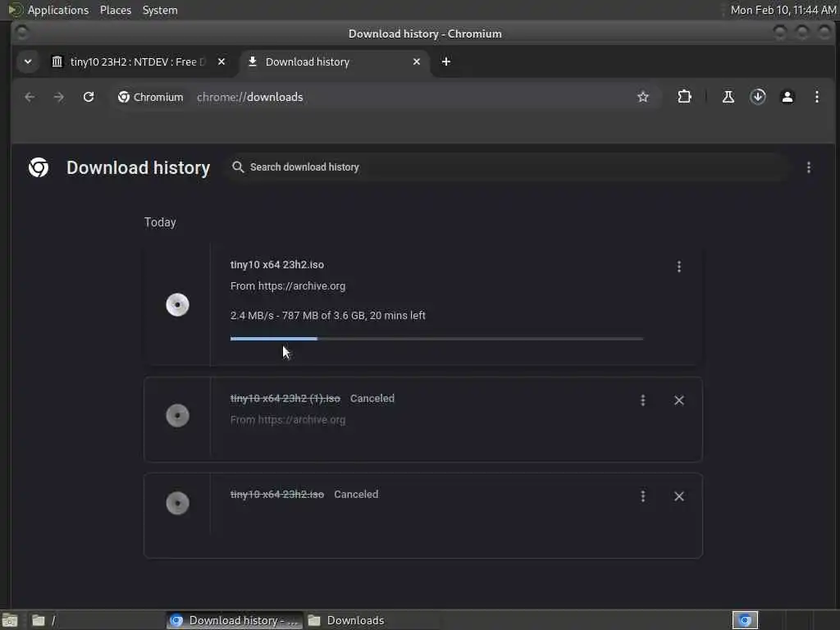Viewport: 840px width, 630px height.
Task: Click the disc icon of tiny10 x64 23h2 (1).iso
Action: [177, 415]
